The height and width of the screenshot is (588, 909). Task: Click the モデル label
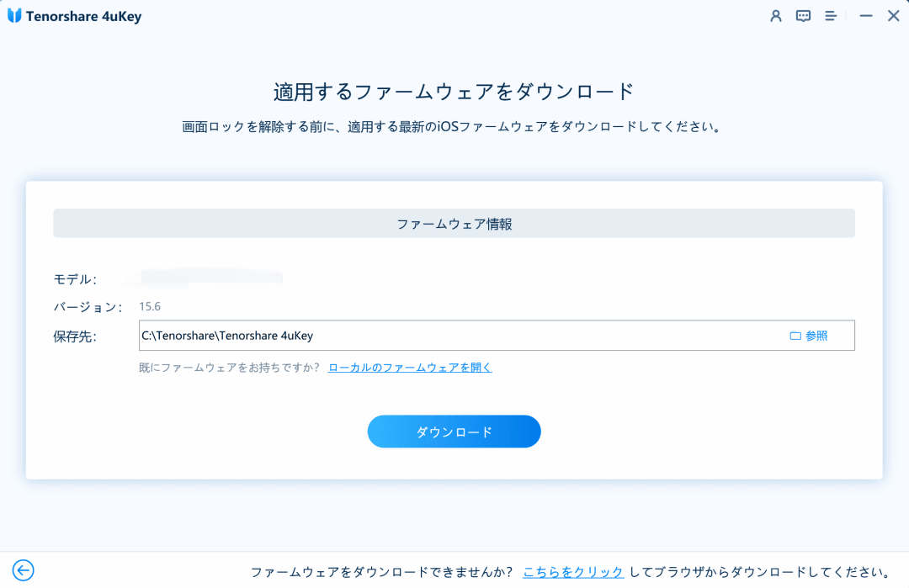coord(75,279)
